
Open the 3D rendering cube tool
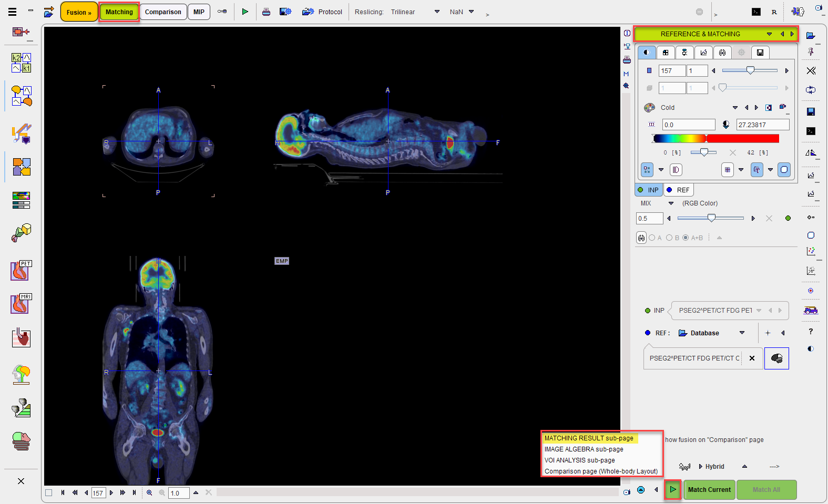(x=22, y=233)
